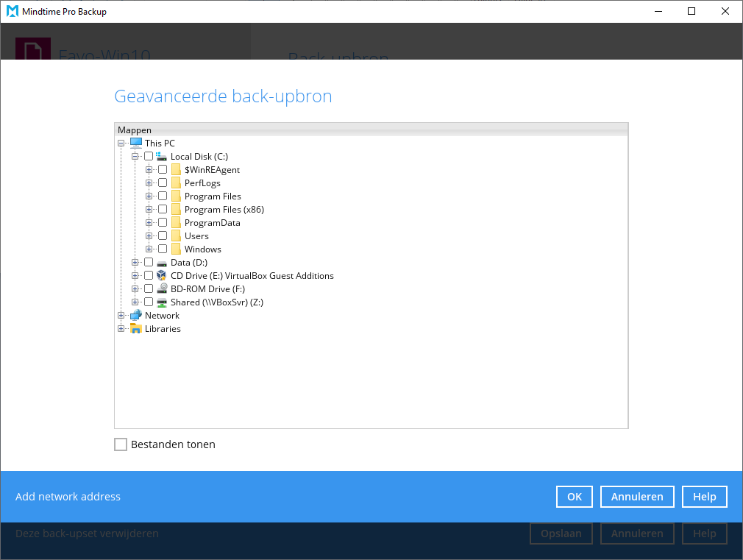Maximize the Mindtime Pro Backup window
The height and width of the screenshot is (560, 743).
[692, 11]
